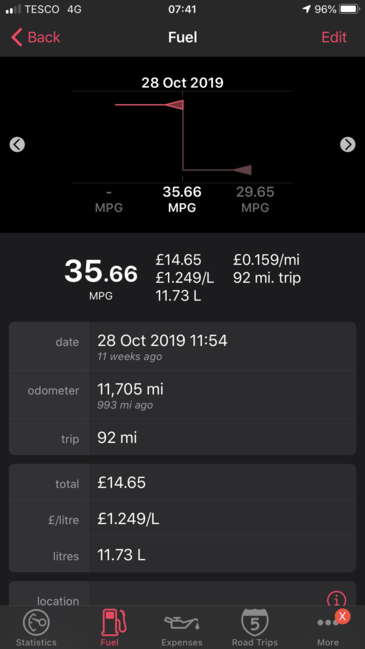Tap the date row 28 Oct 2019 11:54
The height and width of the screenshot is (649, 365).
point(182,346)
